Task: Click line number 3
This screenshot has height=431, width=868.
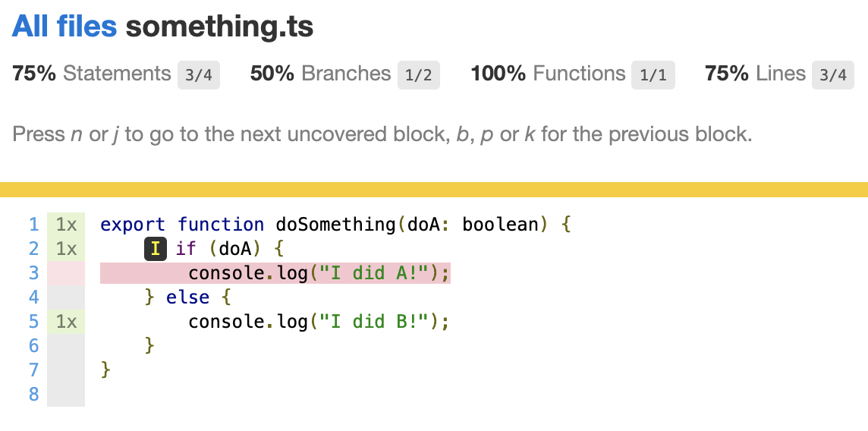Action: (34, 273)
